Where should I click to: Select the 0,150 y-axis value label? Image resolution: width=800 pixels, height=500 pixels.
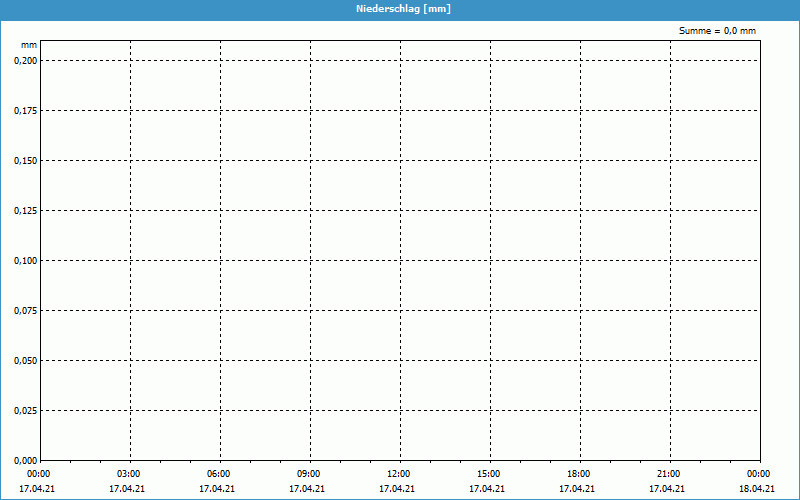click(x=25, y=160)
